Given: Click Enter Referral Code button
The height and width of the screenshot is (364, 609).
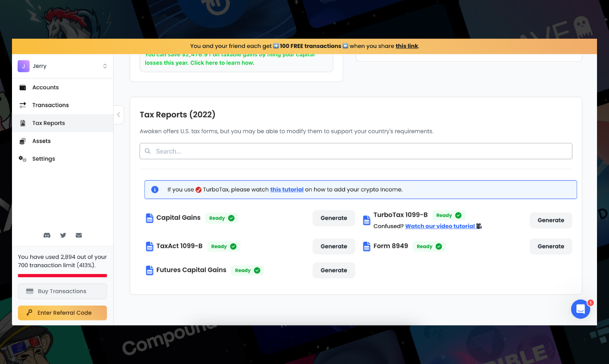Looking at the screenshot, I should [62, 313].
